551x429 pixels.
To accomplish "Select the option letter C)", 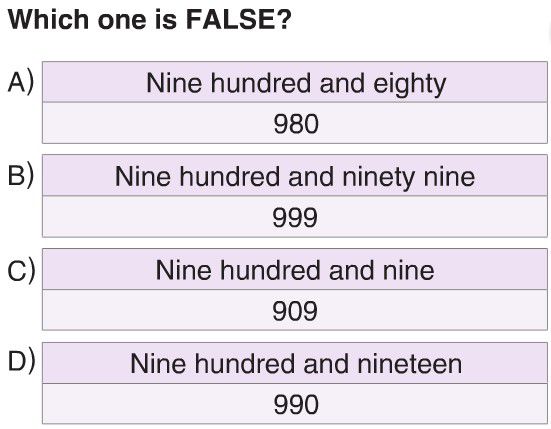I will [x=21, y=270].
